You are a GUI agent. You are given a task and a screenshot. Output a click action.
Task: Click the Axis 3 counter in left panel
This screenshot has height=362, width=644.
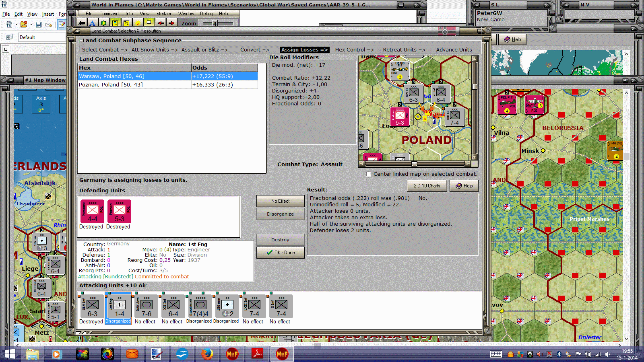(x=41, y=104)
